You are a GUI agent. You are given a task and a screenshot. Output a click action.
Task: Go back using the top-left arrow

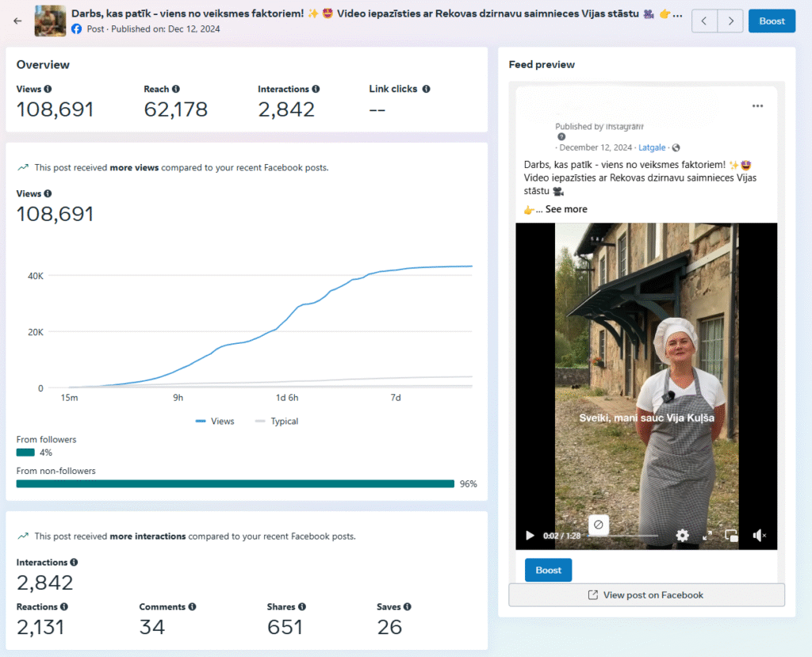[17, 21]
